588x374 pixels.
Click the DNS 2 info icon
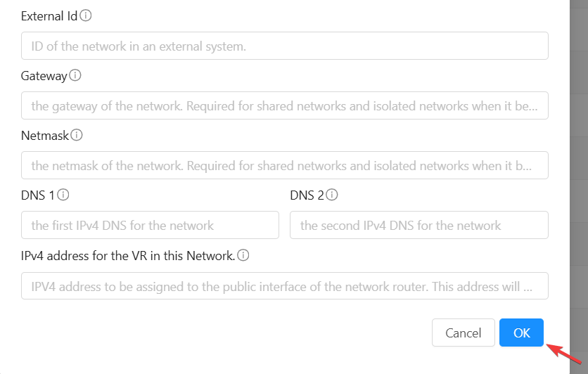pyautogui.click(x=333, y=195)
